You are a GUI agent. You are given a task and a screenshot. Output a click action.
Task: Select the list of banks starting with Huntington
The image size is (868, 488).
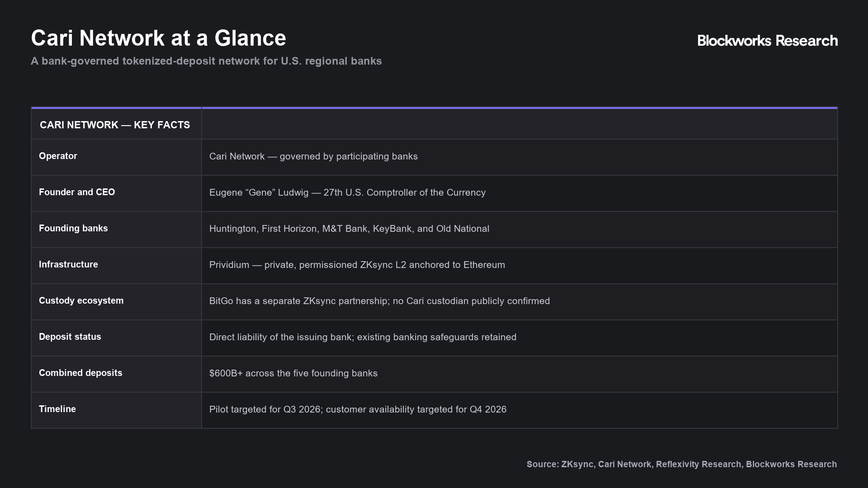tap(349, 229)
